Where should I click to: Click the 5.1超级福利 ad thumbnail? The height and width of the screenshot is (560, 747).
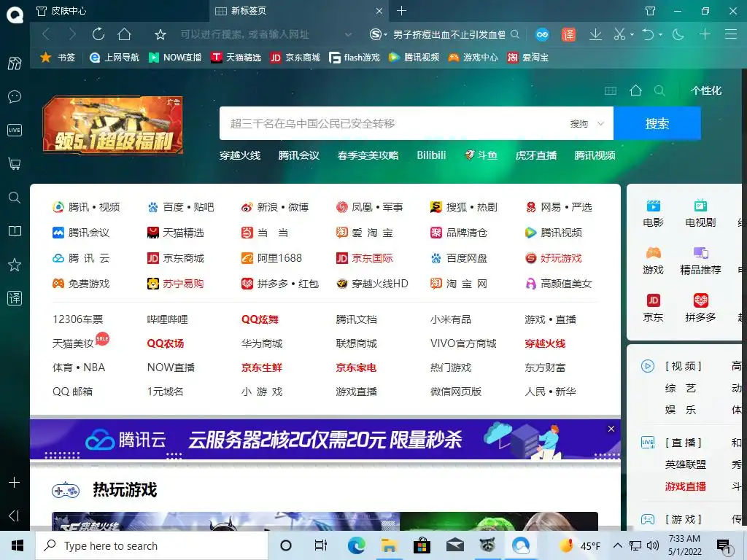tap(113, 125)
